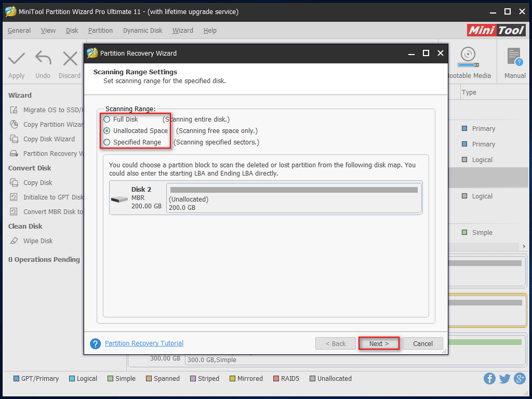The width and height of the screenshot is (532, 399).
Task: Click the blue help question mark icon
Action: tap(96, 344)
